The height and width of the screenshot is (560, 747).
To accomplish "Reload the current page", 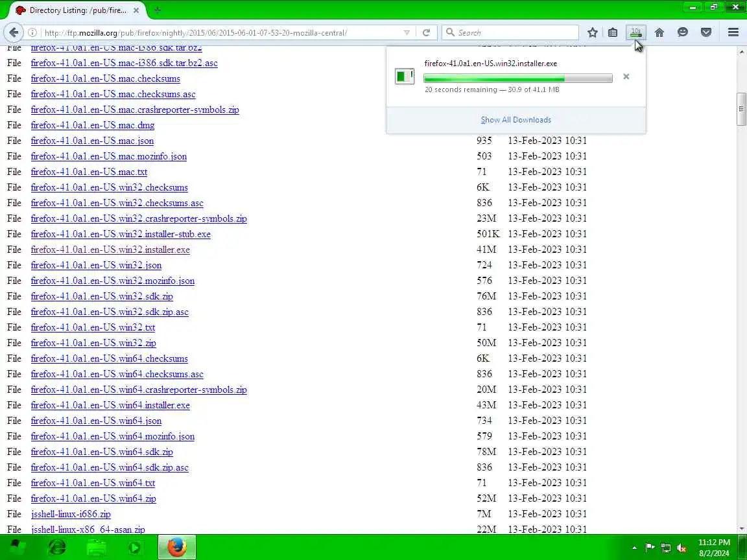I will tap(427, 32).
